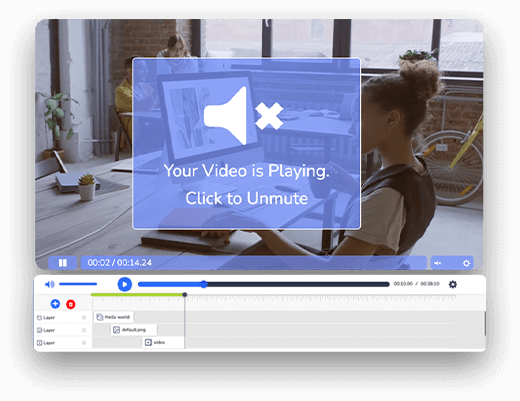This screenshot has width=520, height=401.
Task: Open video player settings gear
Action: click(466, 263)
